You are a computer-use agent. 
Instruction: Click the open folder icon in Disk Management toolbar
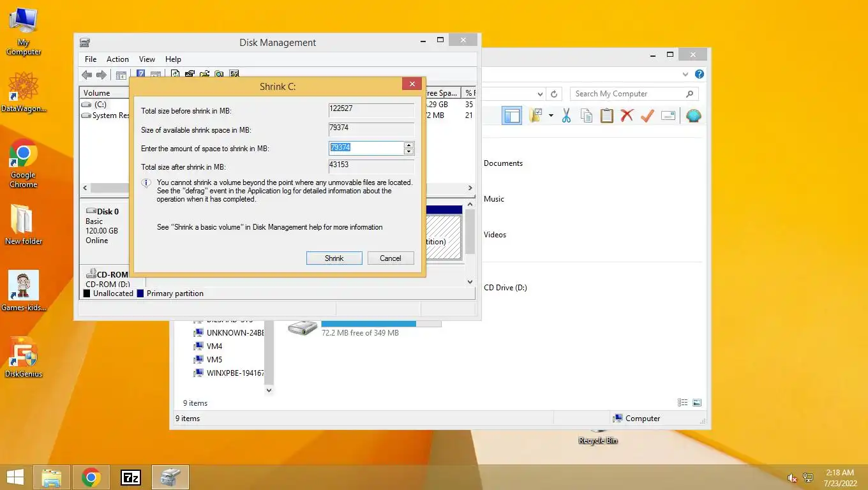(x=204, y=75)
